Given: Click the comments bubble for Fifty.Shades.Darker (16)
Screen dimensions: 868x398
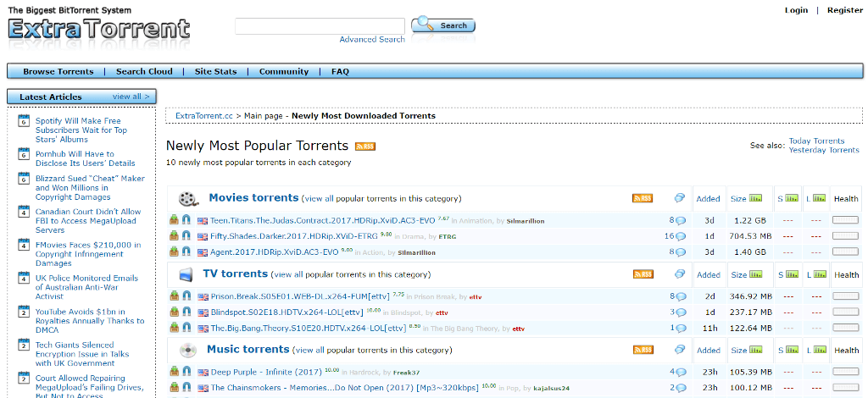Looking at the screenshot, I should (681, 236).
